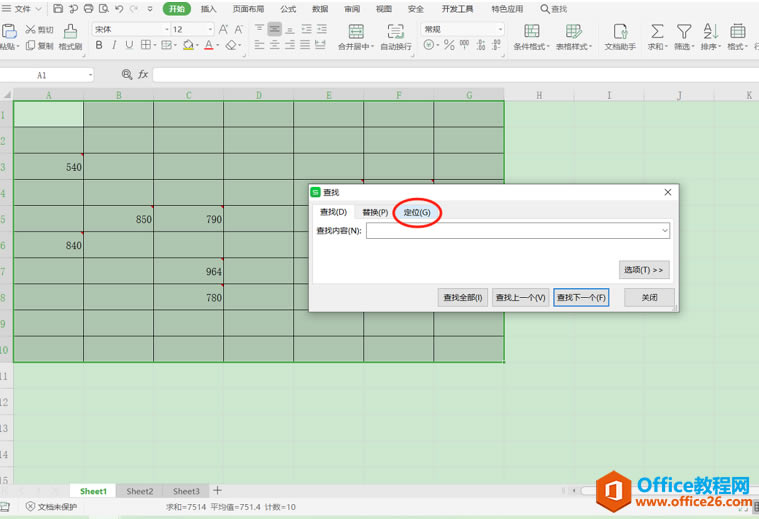Switch to the Sheet2 worksheet tab
Screen dimensions: 759x519
click(x=140, y=492)
